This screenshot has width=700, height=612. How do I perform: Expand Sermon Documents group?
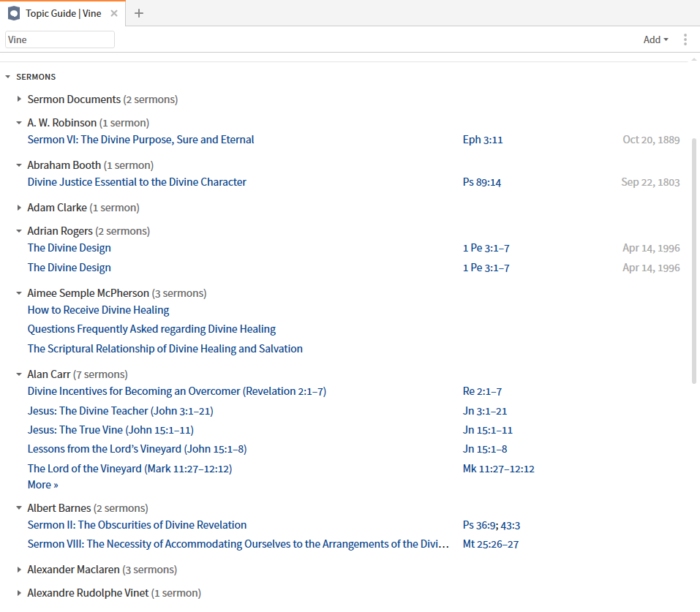19,99
